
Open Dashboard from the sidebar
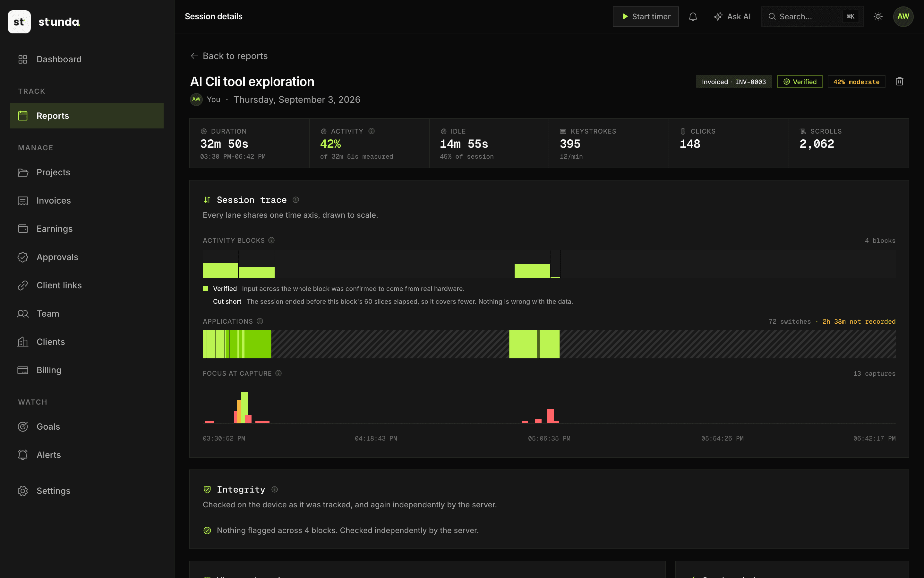pyautogui.click(x=87, y=59)
